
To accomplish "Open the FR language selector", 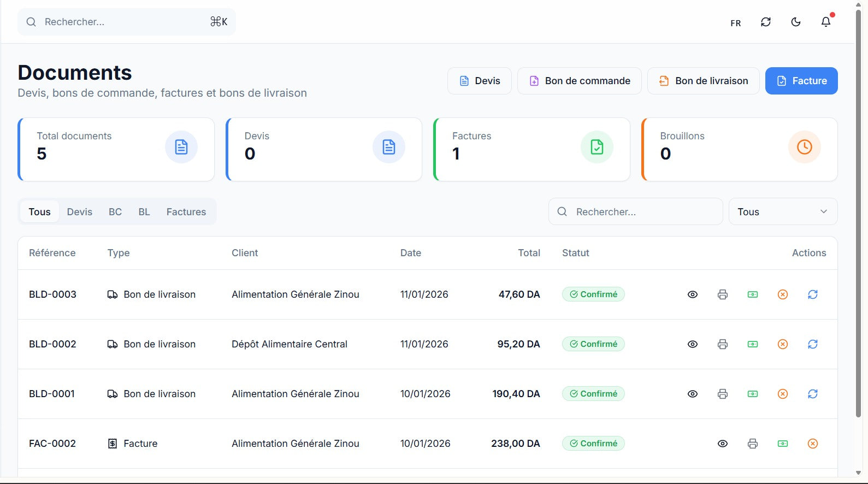I will tap(735, 23).
